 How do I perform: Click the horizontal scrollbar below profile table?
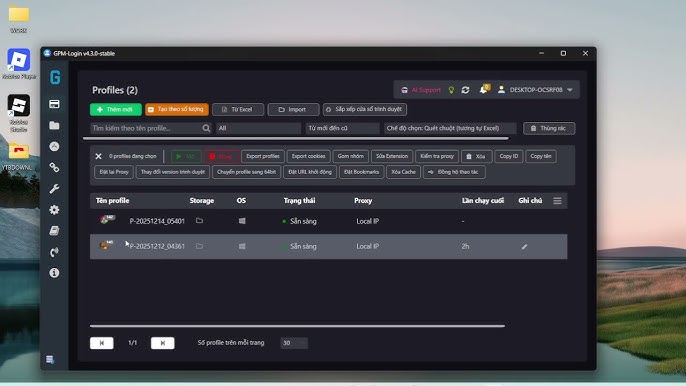pos(298,326)
